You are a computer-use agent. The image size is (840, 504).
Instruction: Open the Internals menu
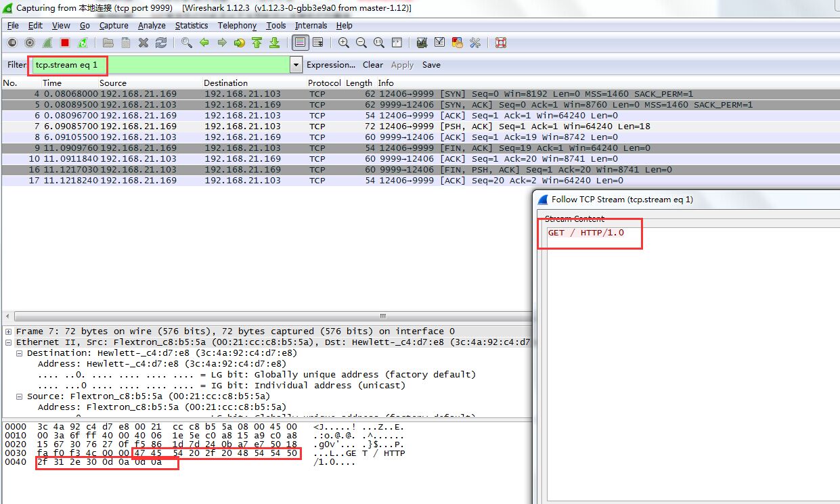click(x=311, y=26)
